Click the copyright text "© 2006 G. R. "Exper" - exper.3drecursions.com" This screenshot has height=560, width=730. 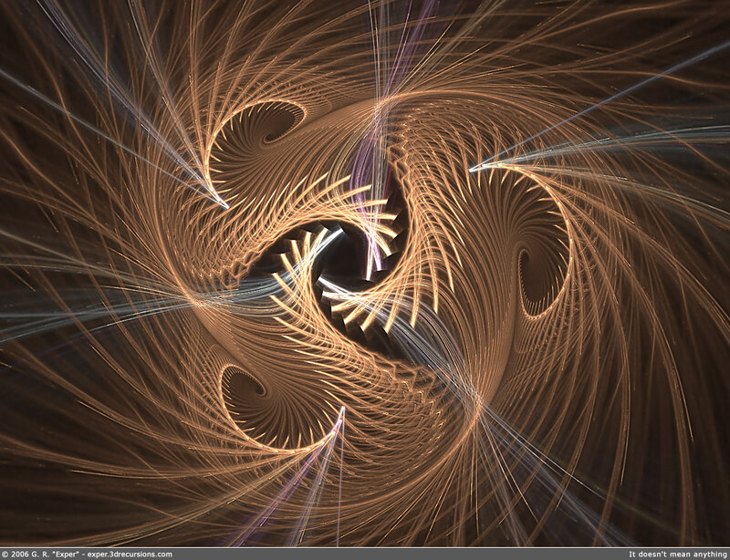87,554
